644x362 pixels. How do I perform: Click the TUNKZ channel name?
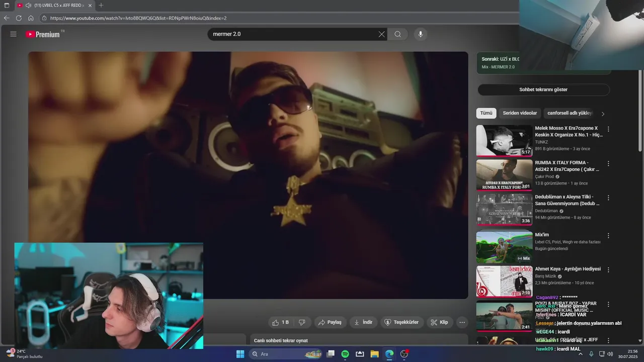coord(541,142)
